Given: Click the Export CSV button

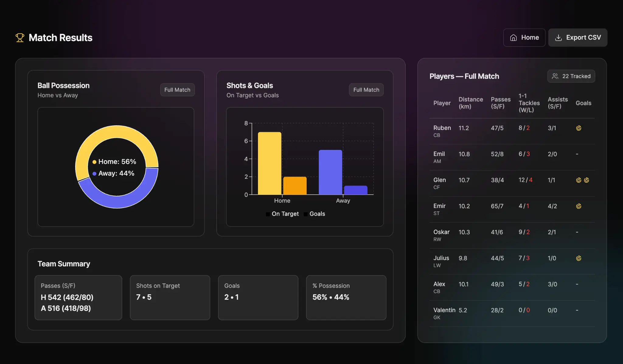Looking at the screenshot, I should (578, 37).
